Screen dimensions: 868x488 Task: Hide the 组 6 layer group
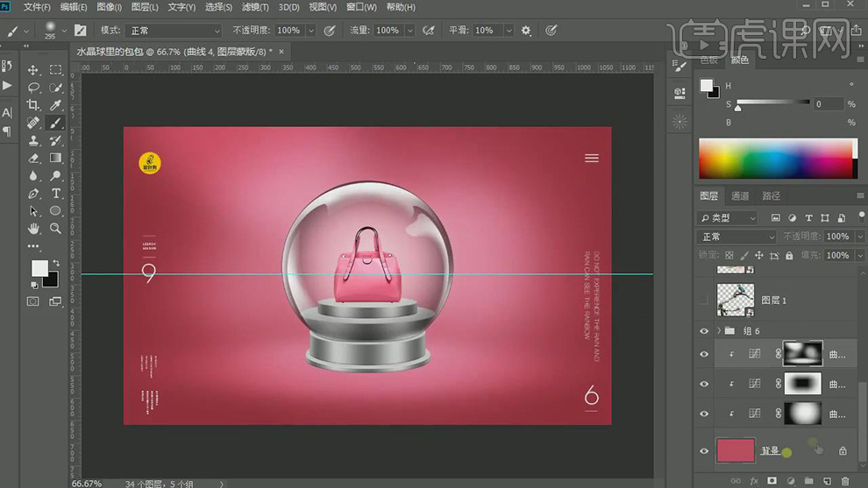click(x=703, y=331)
